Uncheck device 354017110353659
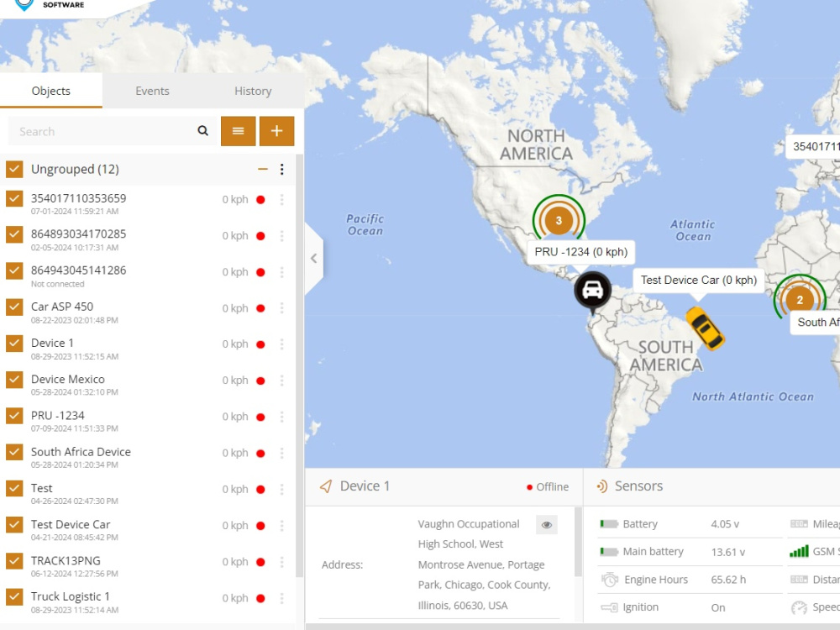Viewport: 840px width, 630px height. point(14,199)
